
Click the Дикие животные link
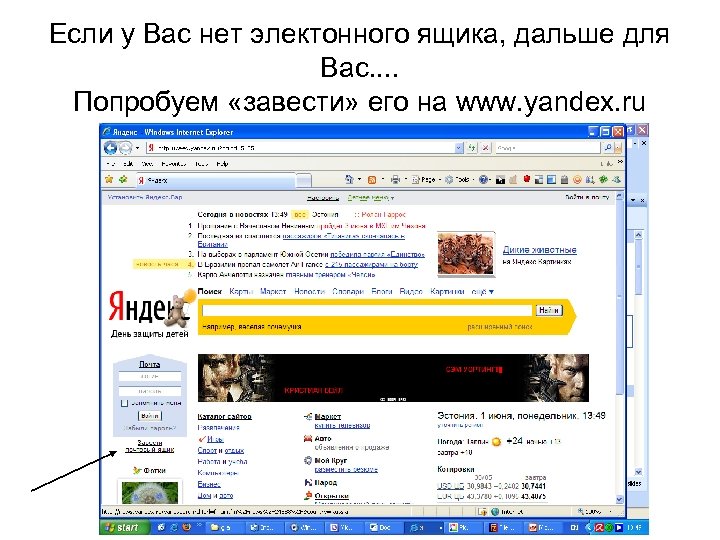pos(540,250)
